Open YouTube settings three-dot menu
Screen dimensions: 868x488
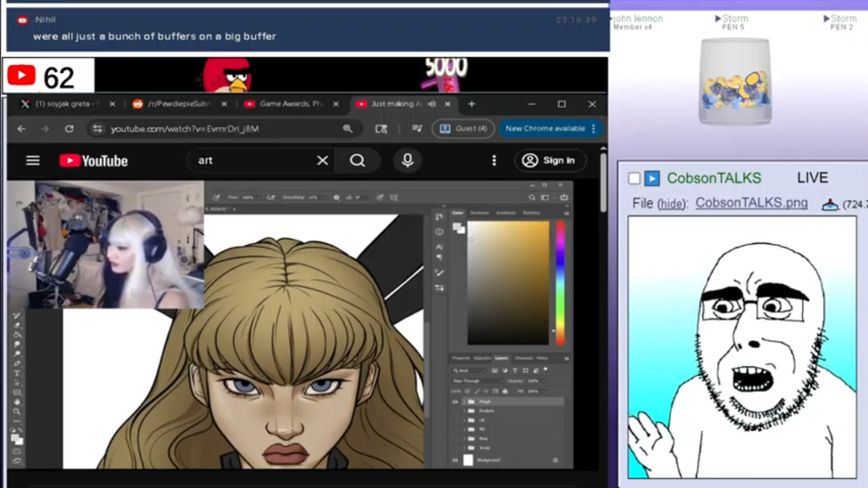pyautogui.click(x=494, y=160)
